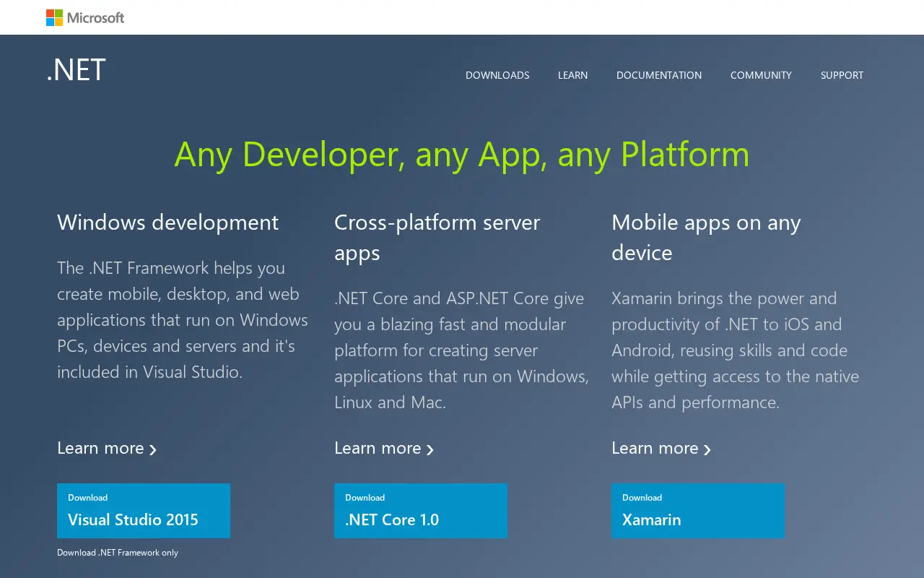
Task: Download .NET Core 1.0
Action: (421, 511)
